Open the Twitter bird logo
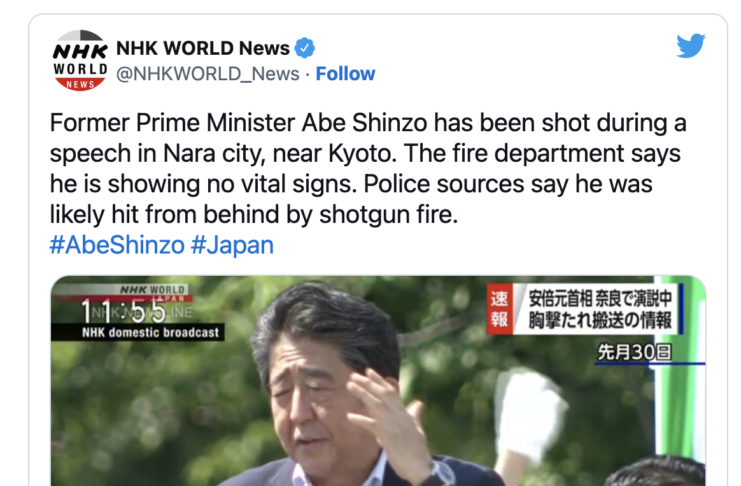Screen dimensions: 741x486 690,46
